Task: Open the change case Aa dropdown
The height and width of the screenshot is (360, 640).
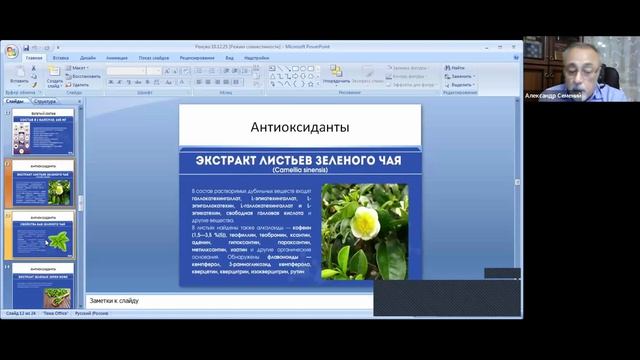Action: pyautogui.click(x=169, y=82)
